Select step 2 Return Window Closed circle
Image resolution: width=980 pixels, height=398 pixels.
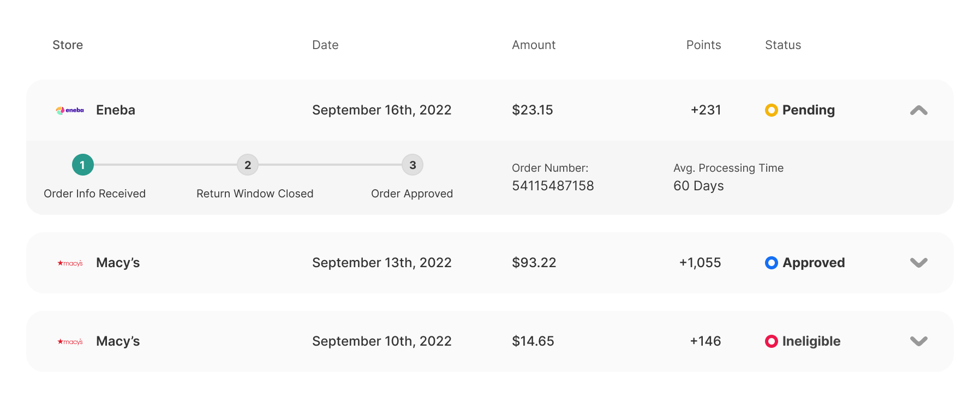(x=248, y=165)
